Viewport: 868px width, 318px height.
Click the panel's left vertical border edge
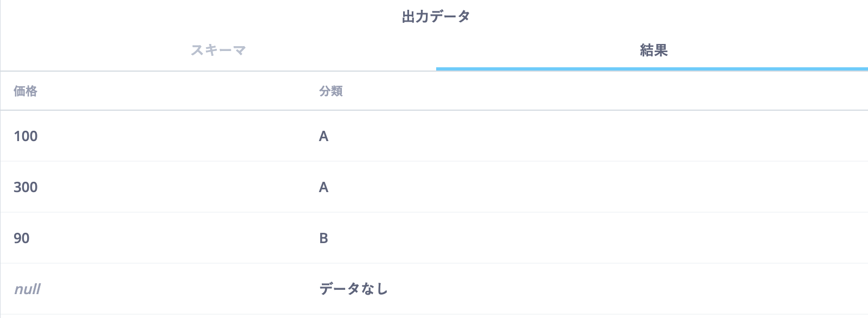point(1,163)
